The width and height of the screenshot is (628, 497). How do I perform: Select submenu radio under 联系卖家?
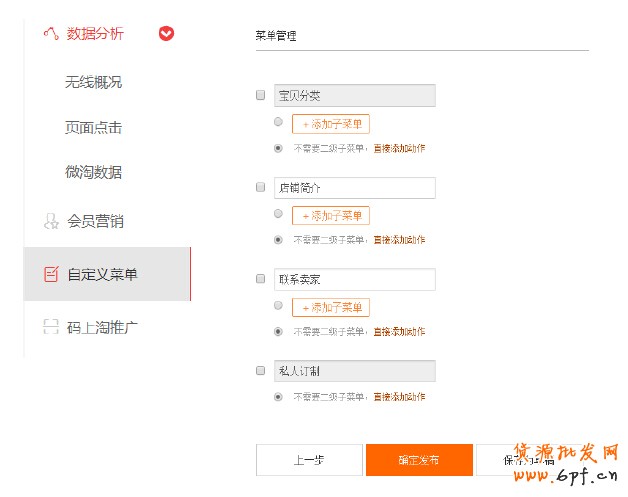coord(278,305)
